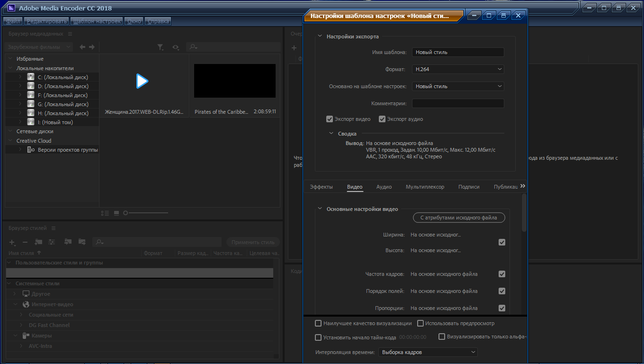Uncheck the Порядок полей source-match checkbox

coord(502,291)
